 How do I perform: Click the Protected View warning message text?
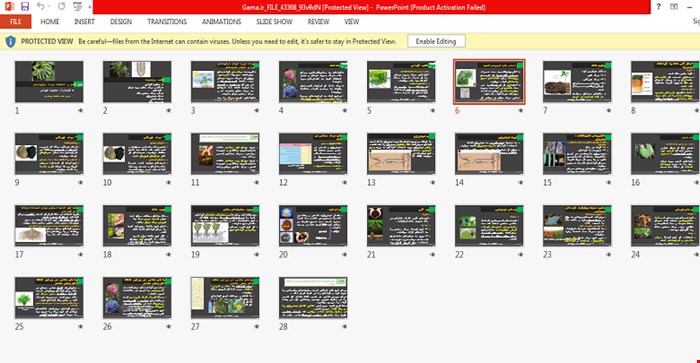[237, 42]
